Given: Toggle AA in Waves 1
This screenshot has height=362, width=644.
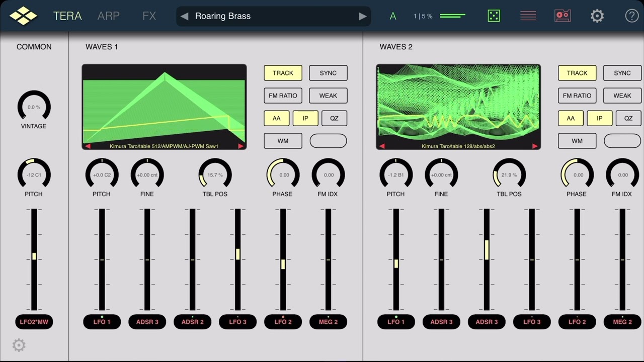Looking at the screenshot, I should (x=276, y=118).
